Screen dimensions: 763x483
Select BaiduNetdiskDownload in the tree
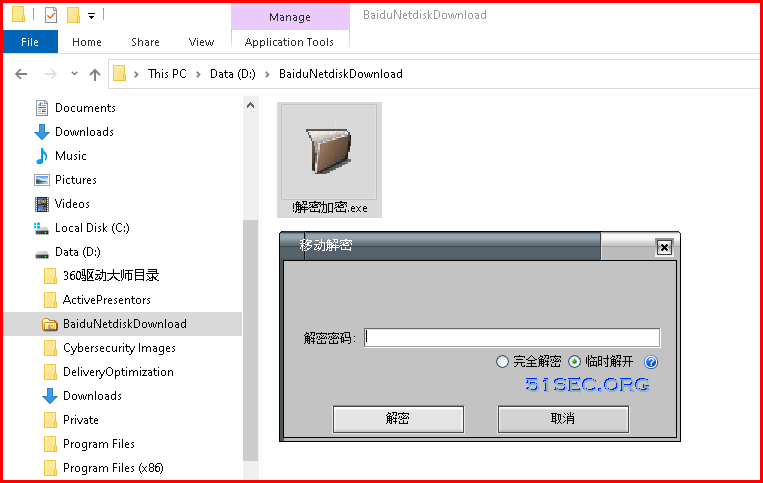123,324
